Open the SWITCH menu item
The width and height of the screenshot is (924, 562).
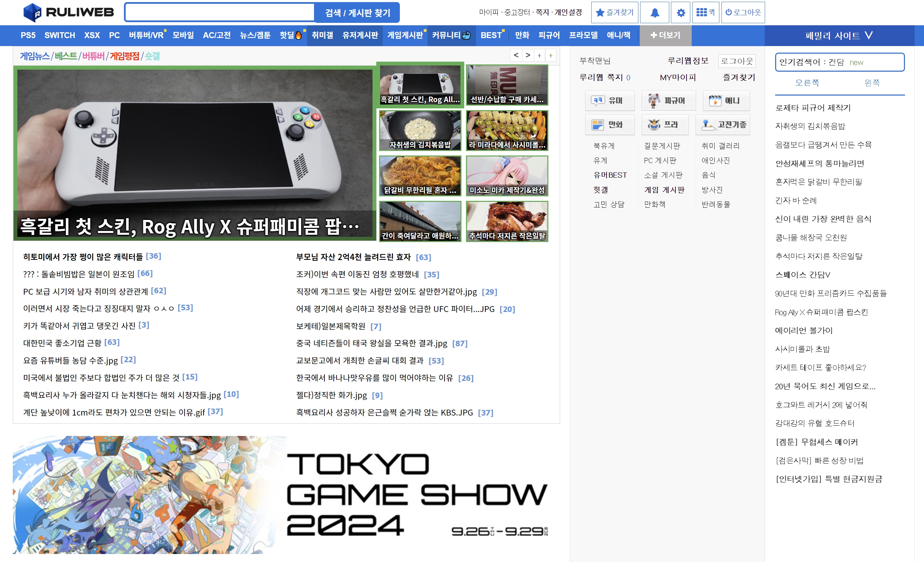point(60,35)
